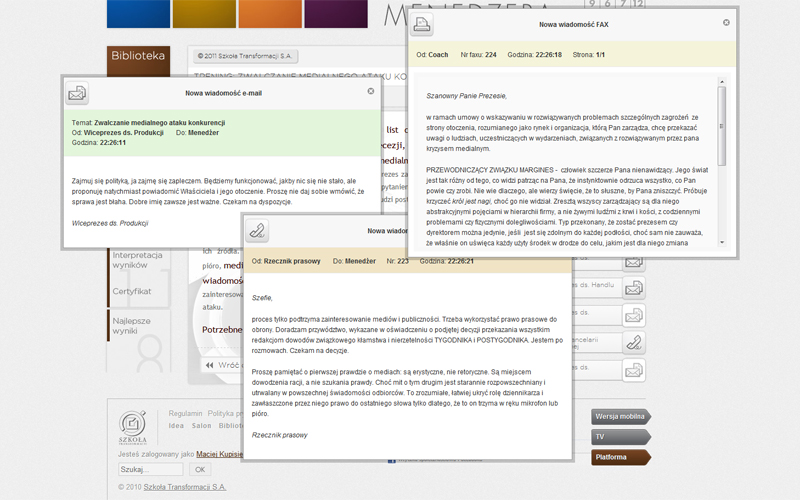Click the TV button in footer
This screenshot has height=500, width=800.
[x=620, y=437]
